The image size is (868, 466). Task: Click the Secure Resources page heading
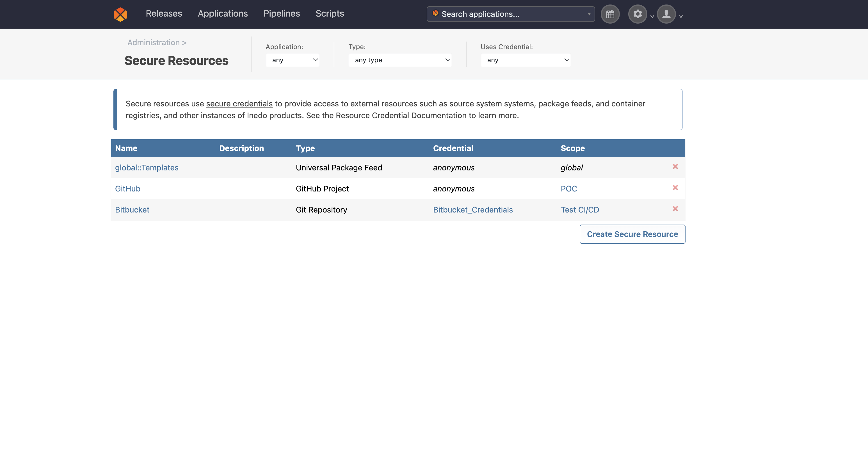point(176,61)
